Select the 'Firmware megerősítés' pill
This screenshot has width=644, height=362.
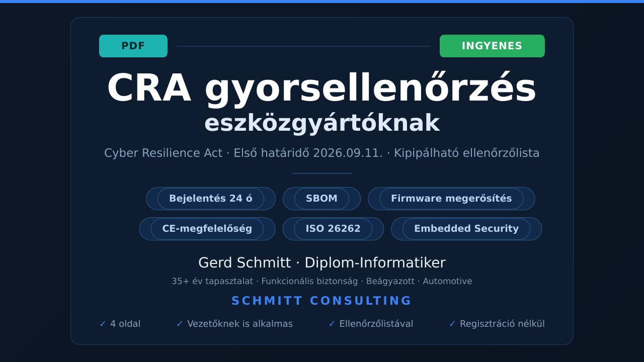pyautogui.click(x=451, y=199)
